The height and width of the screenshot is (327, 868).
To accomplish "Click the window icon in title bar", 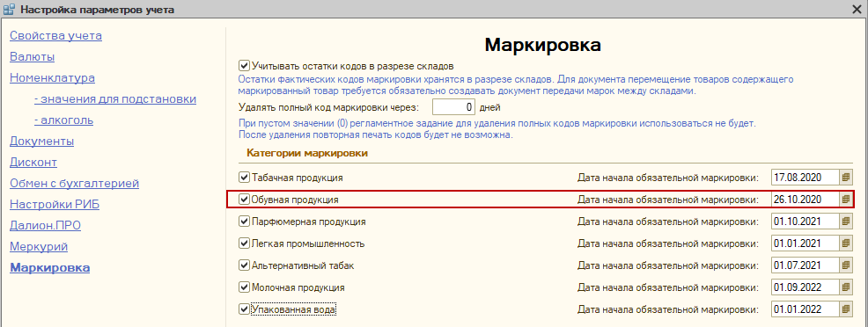I will 9,9.
